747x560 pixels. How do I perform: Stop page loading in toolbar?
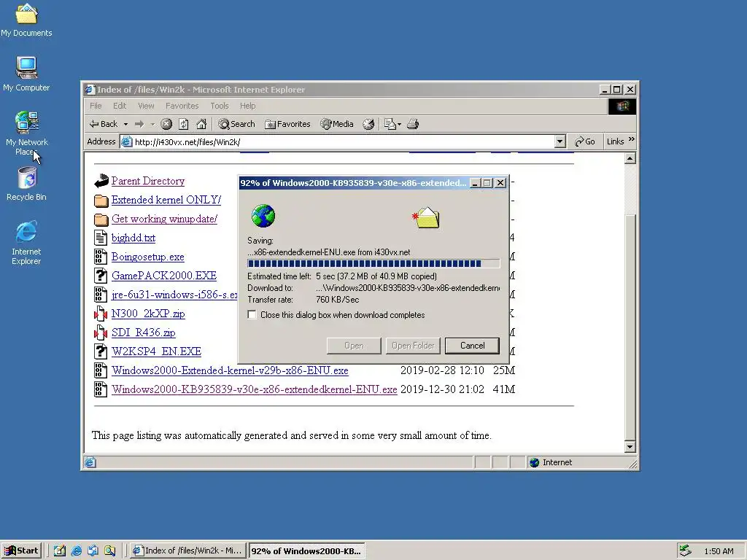click(x=166, y=124)
